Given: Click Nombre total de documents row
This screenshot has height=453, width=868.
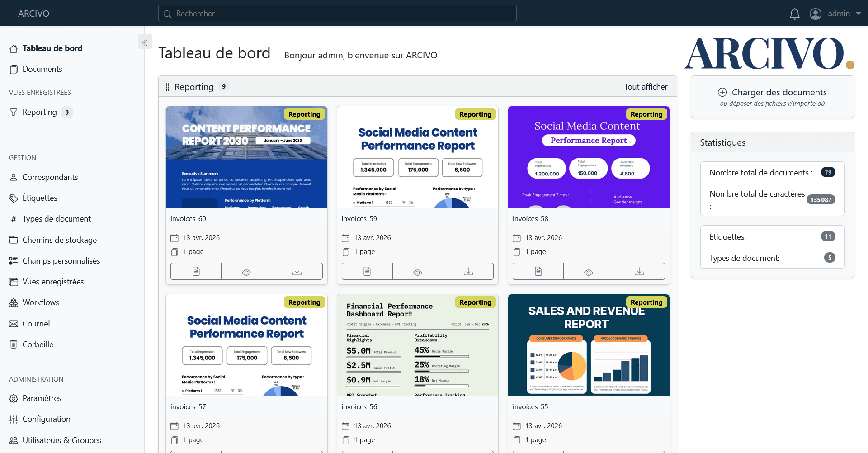Looking at the screenshot, I should pos(772,172).
